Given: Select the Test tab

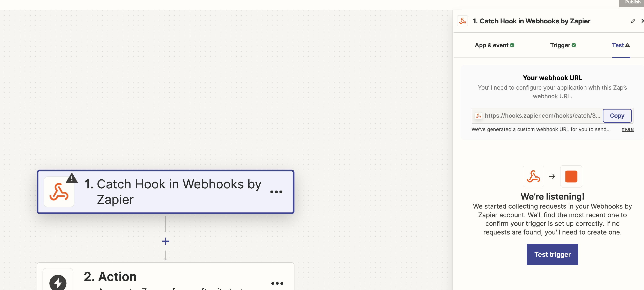Looking at the screenshot, I should pos(621,45).
